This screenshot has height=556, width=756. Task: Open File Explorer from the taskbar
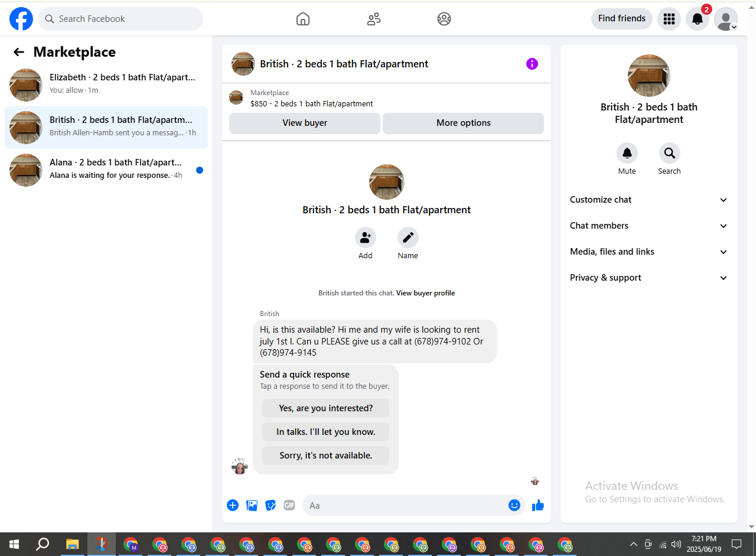72,544
